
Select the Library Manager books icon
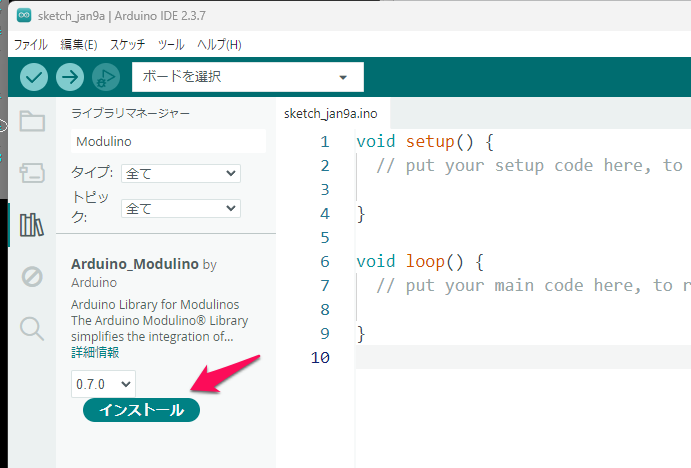pyautogui.click(x=32, y=224)
